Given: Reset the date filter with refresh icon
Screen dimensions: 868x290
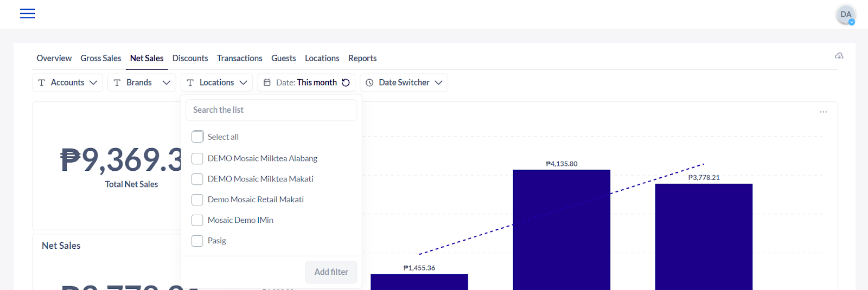Looking at the screenshot, I should (x=346, y=82).
